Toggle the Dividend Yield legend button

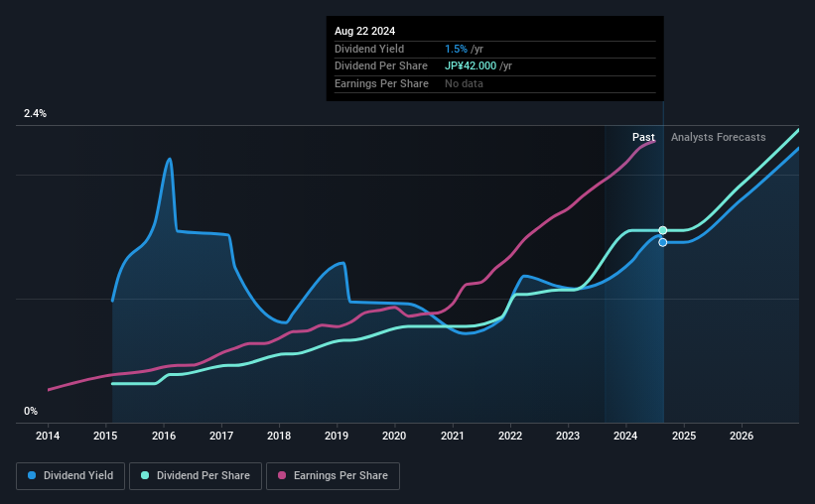click(70, 475)
